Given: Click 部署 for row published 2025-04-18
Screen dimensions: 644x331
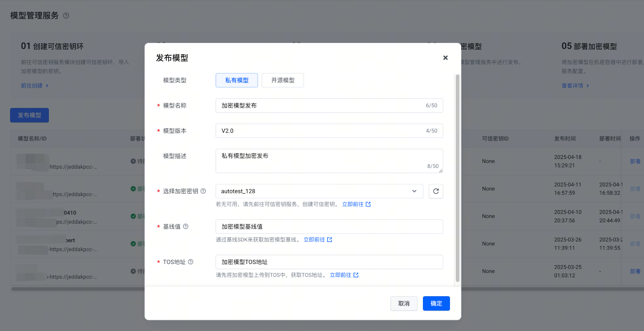Looking at the screenshot, I should (635, 161).
